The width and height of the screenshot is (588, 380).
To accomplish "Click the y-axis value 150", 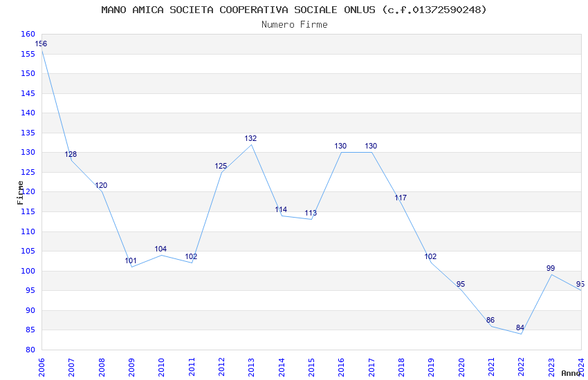I will (28, 73).
